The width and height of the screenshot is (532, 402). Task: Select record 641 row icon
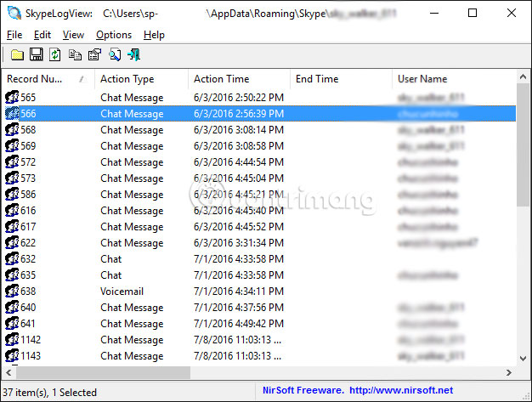[x=12, y=324]
